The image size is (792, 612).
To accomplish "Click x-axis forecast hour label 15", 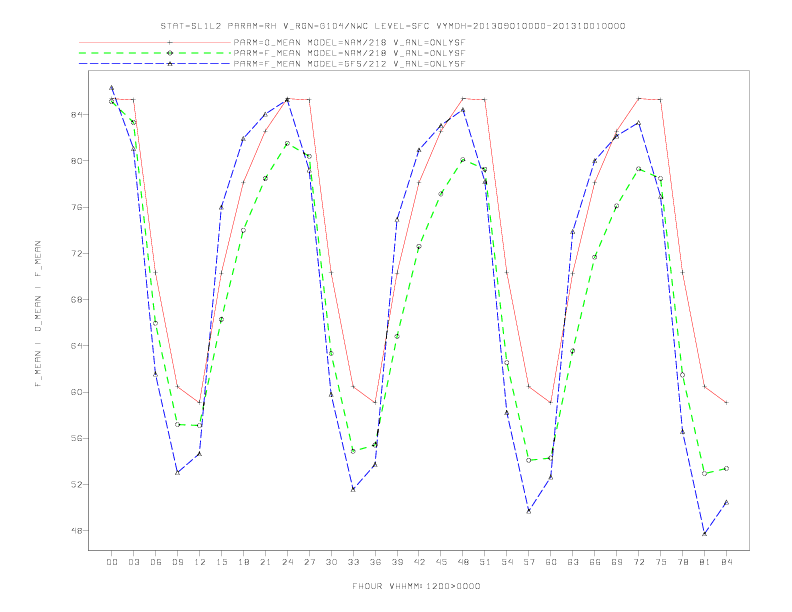I will click(x=221, y=562).
